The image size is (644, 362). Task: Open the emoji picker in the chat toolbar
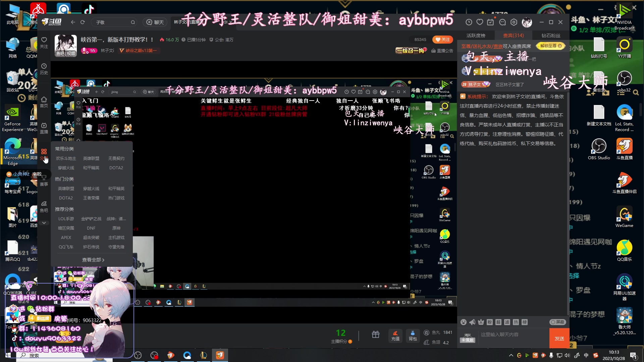pyautogui.click(x=464, y=322)
